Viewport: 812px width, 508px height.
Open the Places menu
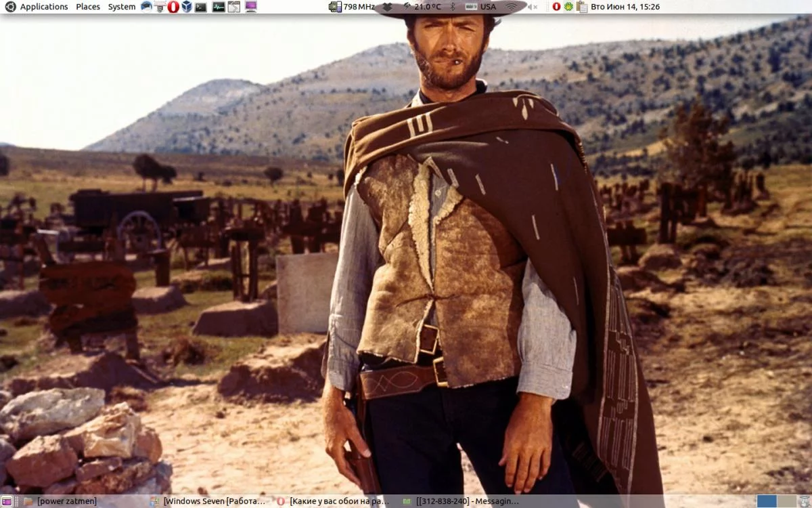(x=88, y=7)
